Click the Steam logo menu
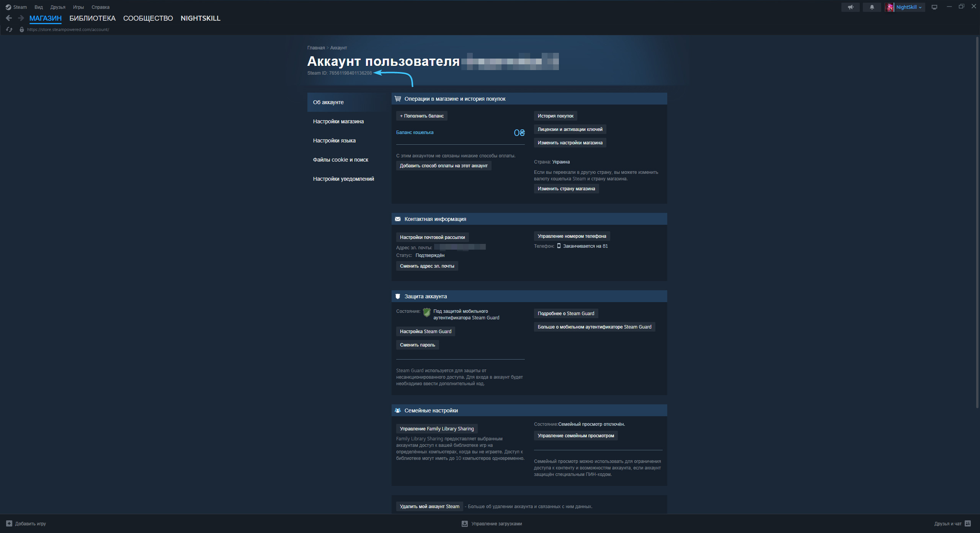The height and width of the screenshot is (533, 980). pos(16,7)
